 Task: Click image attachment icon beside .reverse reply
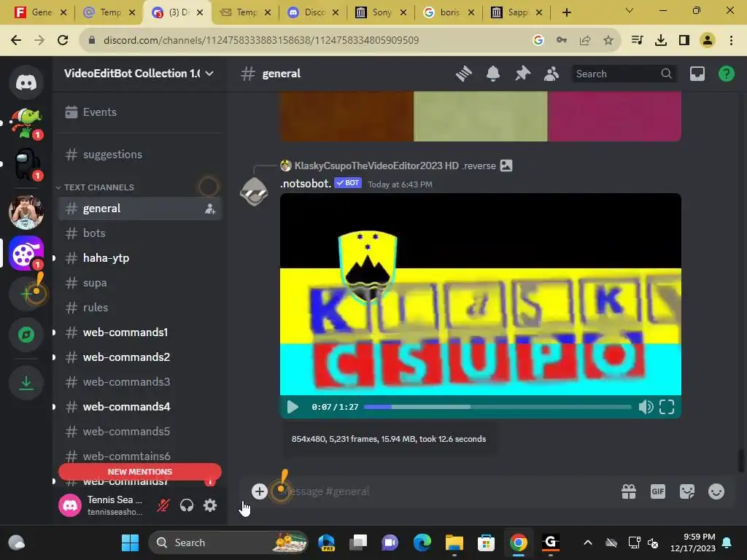pyautogui.click(x=506, y=166)
